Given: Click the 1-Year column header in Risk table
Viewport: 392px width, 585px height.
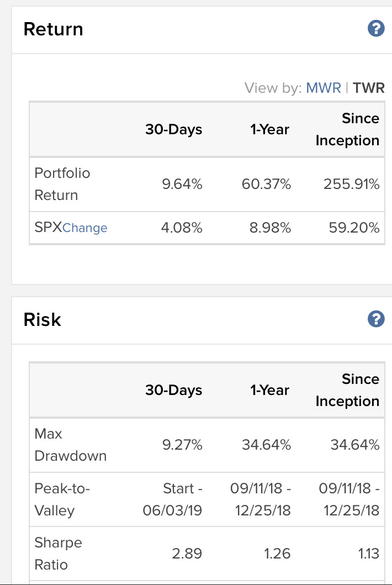Looking at the screenshot, I should [x=269, y=390].
